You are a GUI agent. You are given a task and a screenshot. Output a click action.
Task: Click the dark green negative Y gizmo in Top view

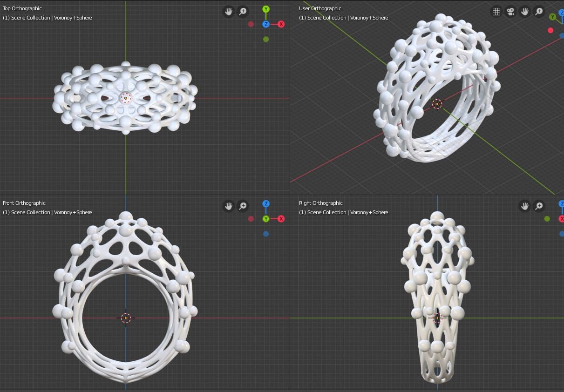point(265,40)
